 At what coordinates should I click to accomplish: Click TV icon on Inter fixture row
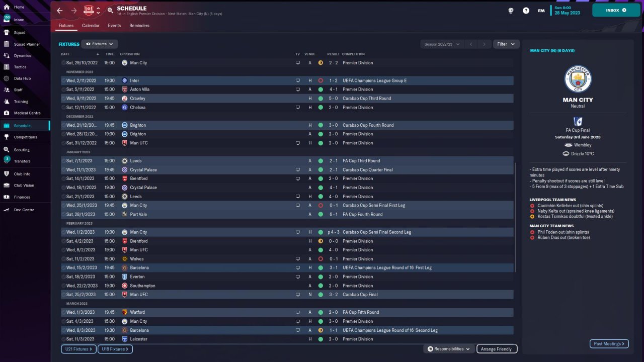(298, 80)
